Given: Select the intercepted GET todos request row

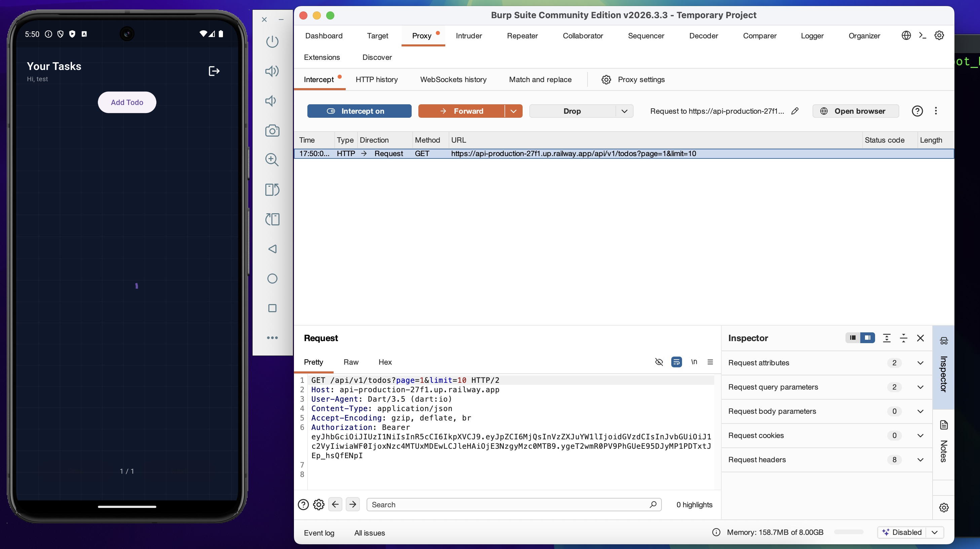Looking at the screenshot, I should (x=624, y=154).
